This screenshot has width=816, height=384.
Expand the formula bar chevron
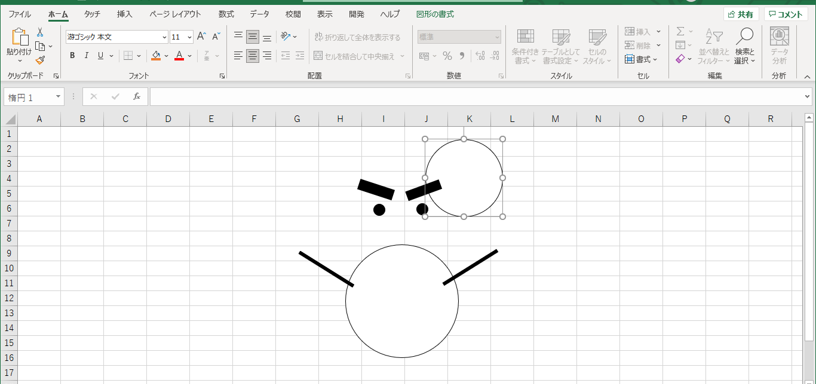click(808, 97)
